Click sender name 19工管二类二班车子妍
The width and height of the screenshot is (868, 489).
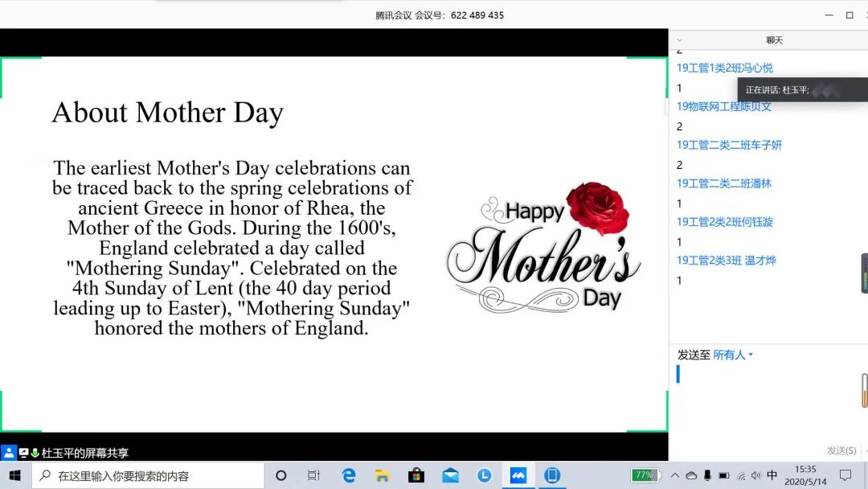tap(729, 145)
